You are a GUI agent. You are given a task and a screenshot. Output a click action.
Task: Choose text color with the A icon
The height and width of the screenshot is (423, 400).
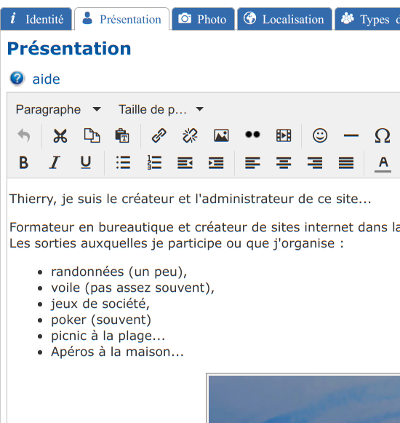(383, 164)
